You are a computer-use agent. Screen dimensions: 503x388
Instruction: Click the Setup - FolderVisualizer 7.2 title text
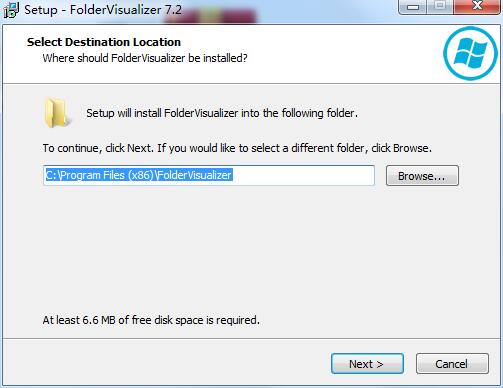point(103,9)
